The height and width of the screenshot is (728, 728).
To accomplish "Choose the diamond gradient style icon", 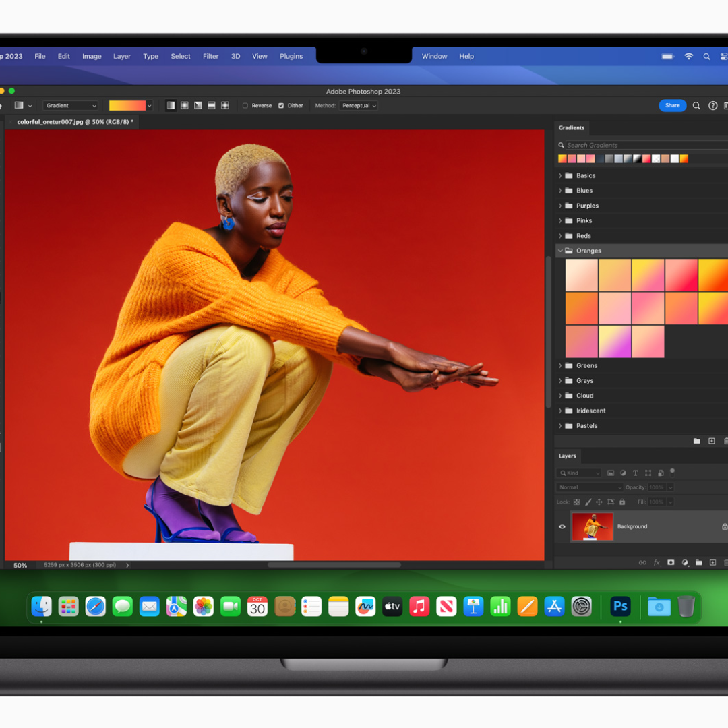I will (225, 106).
